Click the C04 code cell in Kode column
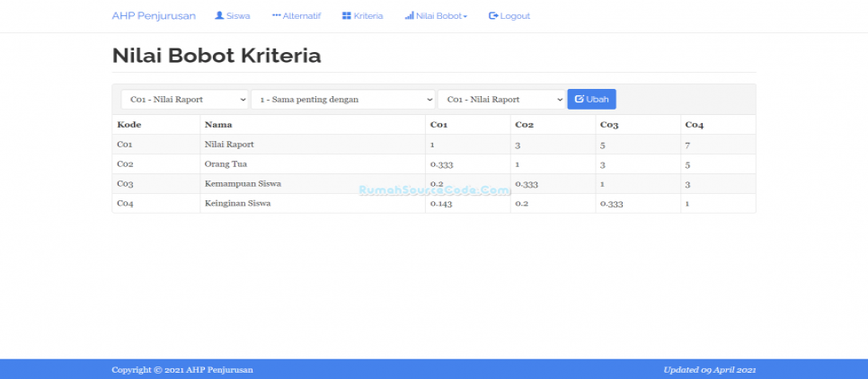This screenshot has width=868, height=379. click(156, 203)
